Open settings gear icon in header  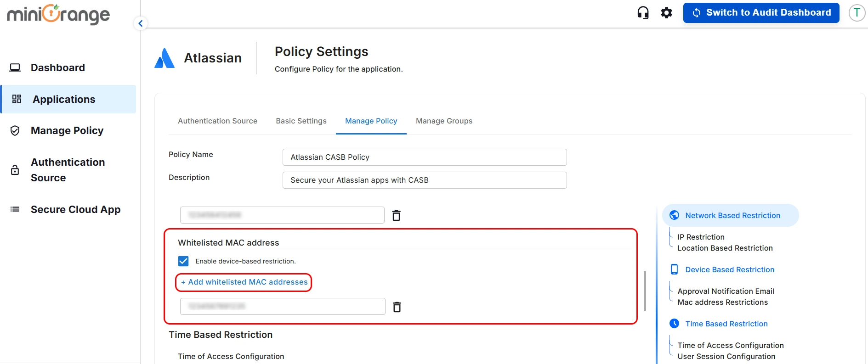pyautogui.click(x=666, y=13)
